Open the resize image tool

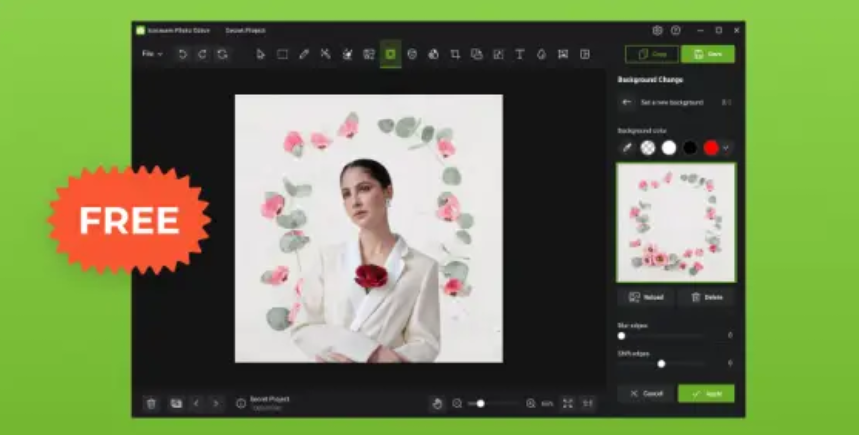pos(498,54)
